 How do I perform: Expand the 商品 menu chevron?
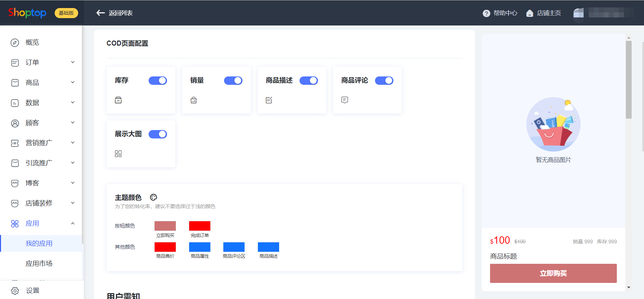tap(73, 82)
